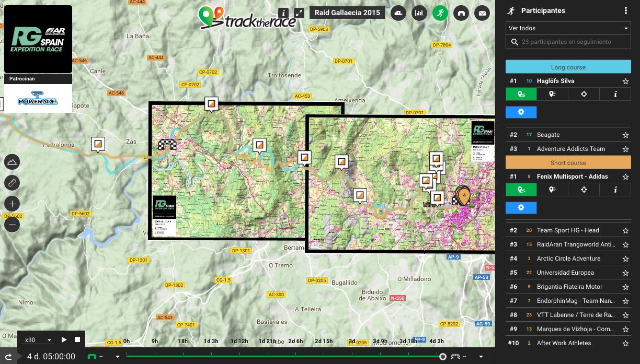Center map on Haglöfs Silva with crosshair icon
The height and width of the screenshot is (364, 640).
pyautogui.click(x=584, y=94)
